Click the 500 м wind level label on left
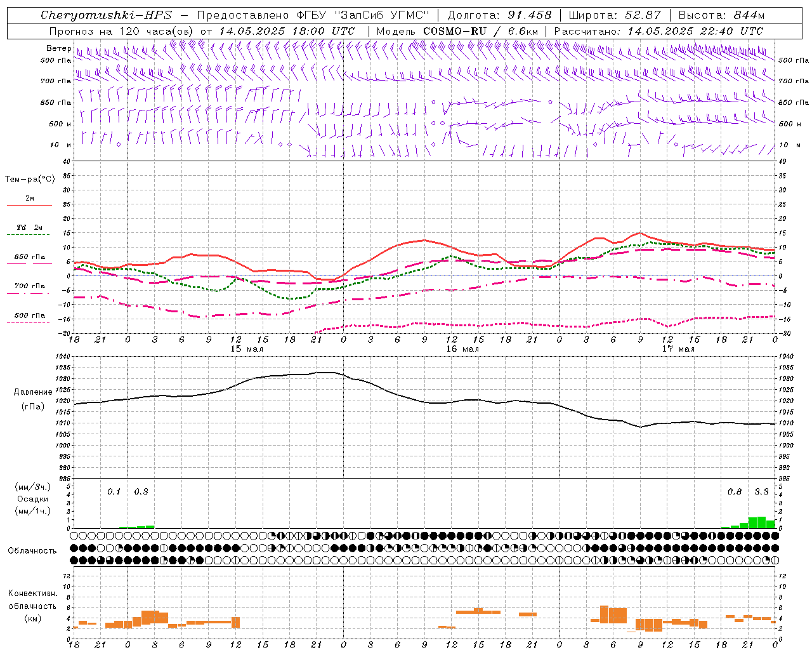The height and width of the screenshot is (650, 812). point(60,124)
